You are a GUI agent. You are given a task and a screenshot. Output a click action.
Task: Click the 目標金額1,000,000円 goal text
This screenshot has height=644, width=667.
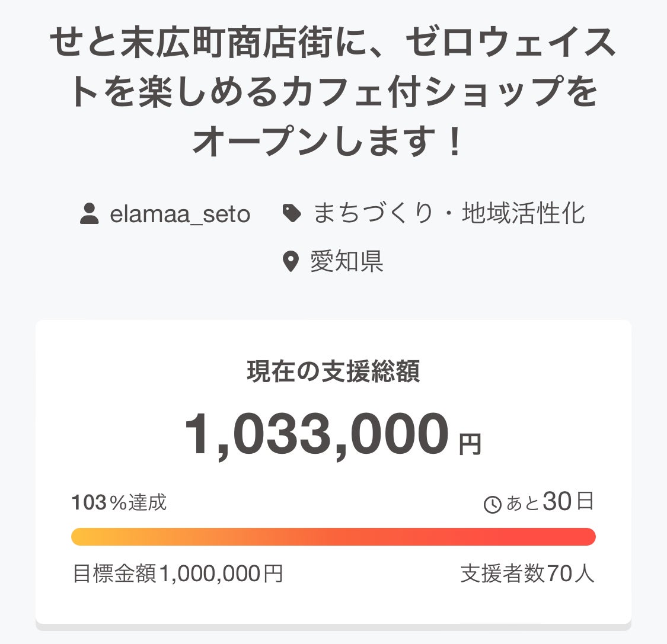(x=177, y=573)
